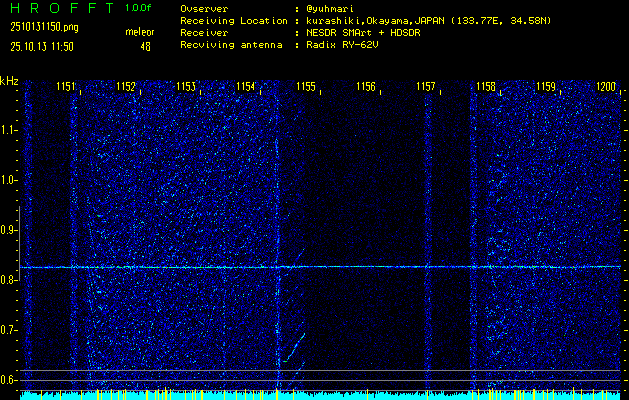The image size is (629, 400).
Task: Click the meteor count 48
Action: (145, 47)
